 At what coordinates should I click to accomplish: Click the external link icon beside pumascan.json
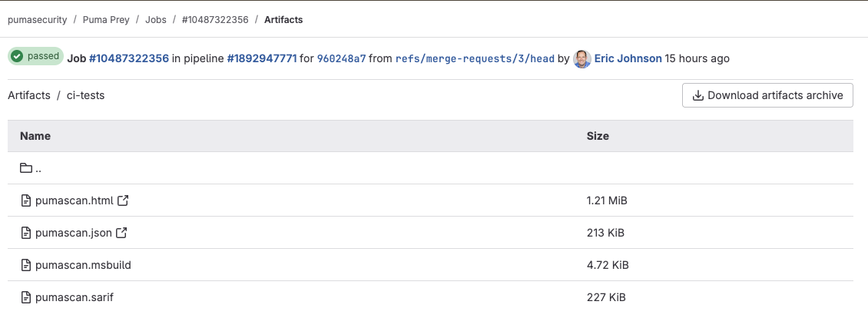click(121, 233)
